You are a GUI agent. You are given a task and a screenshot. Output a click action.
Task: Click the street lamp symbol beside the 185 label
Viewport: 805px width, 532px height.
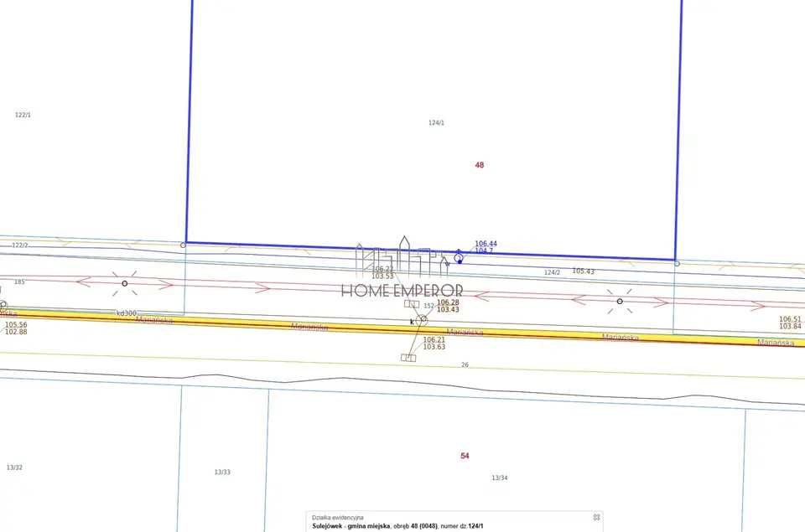click(124, 283)
